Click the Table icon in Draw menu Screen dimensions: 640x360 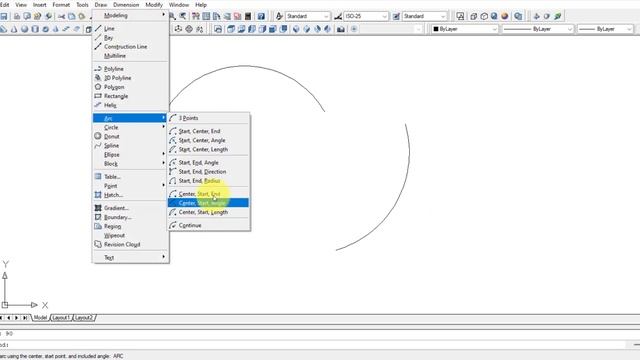point(98,176)
